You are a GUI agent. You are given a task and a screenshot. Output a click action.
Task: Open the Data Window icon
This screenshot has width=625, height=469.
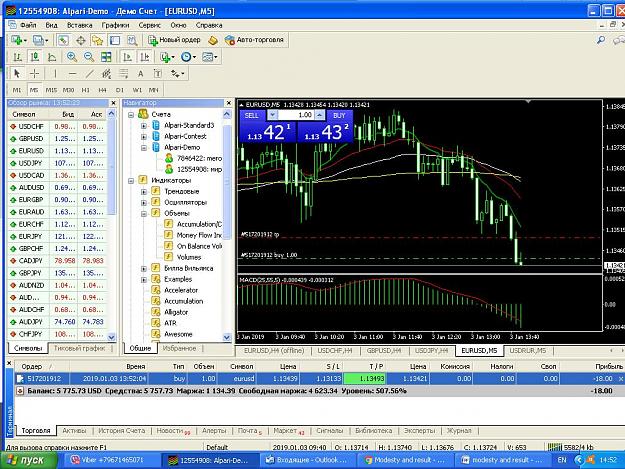81,40
